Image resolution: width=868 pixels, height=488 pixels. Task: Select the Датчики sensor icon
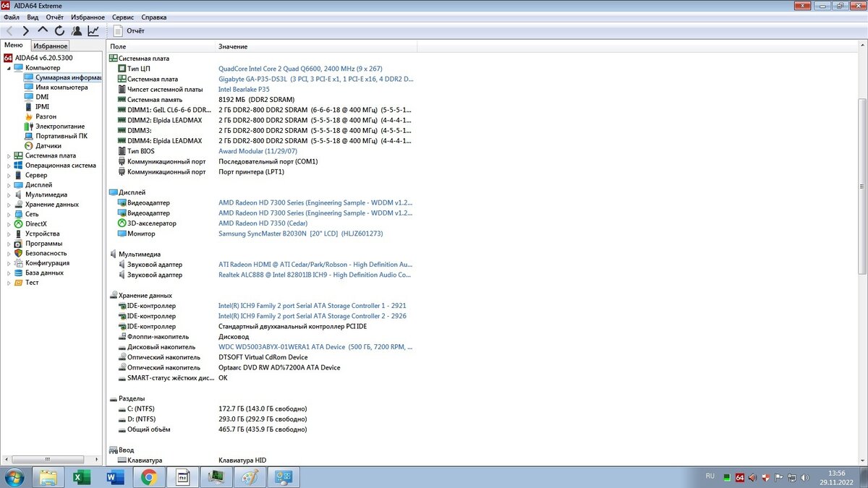(x=29, y=145)
